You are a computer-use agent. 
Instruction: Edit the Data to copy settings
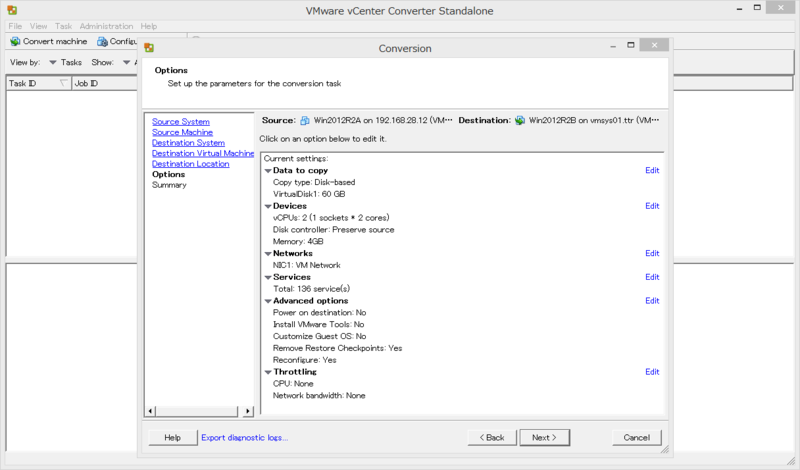(x=652, y=170)
